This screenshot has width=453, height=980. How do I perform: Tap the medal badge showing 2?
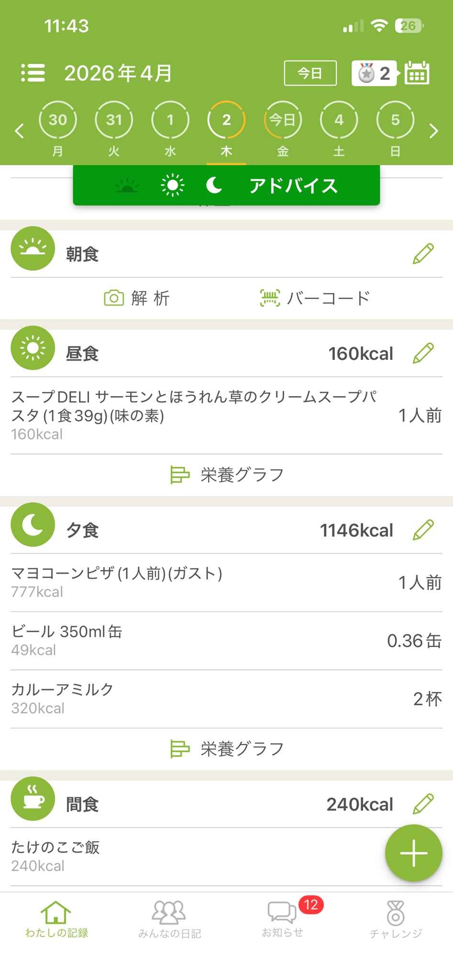[x=374, y=73]
